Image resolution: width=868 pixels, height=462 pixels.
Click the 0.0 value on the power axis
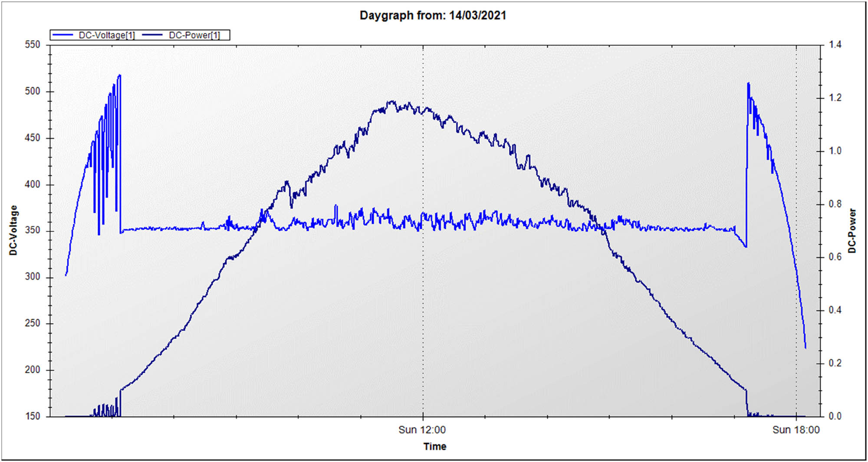(x=835, y=416)
